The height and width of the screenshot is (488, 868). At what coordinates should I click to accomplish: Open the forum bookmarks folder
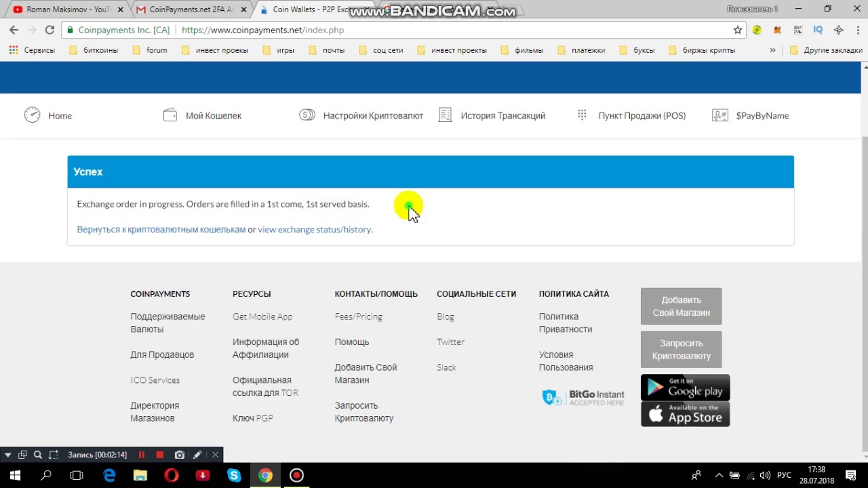tap(150, 50)
